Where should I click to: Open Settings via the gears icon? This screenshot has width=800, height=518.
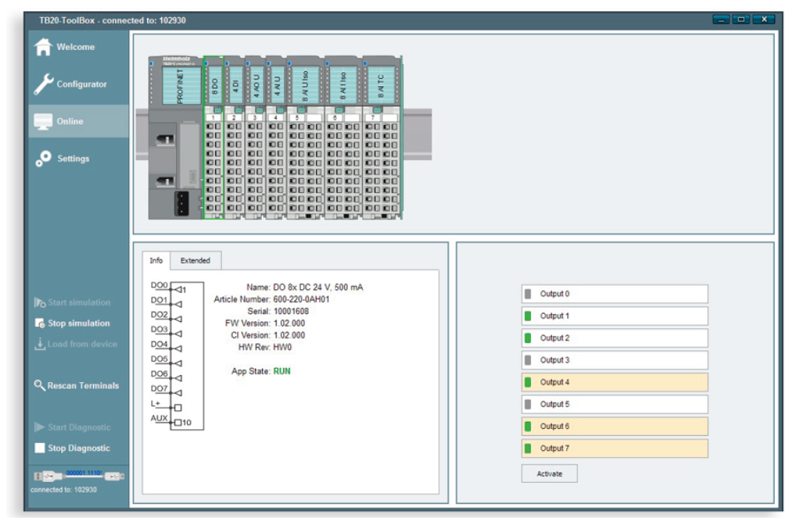[43, 159]
